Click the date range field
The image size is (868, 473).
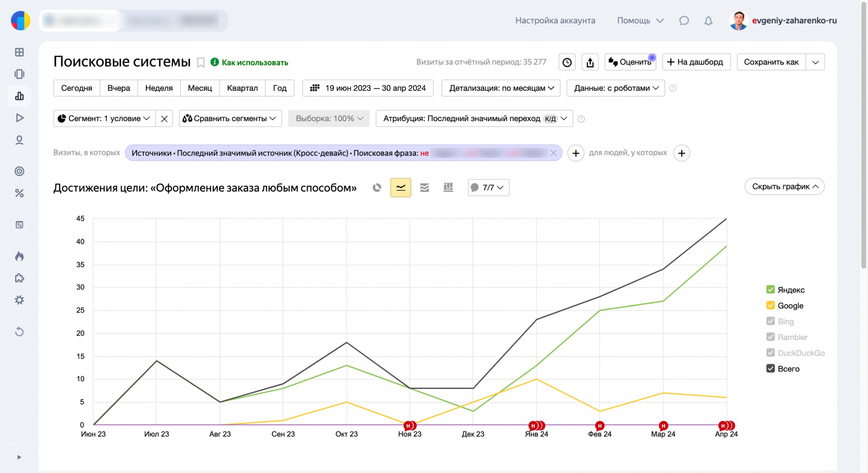pyautogui.click(x=368, y=88)
